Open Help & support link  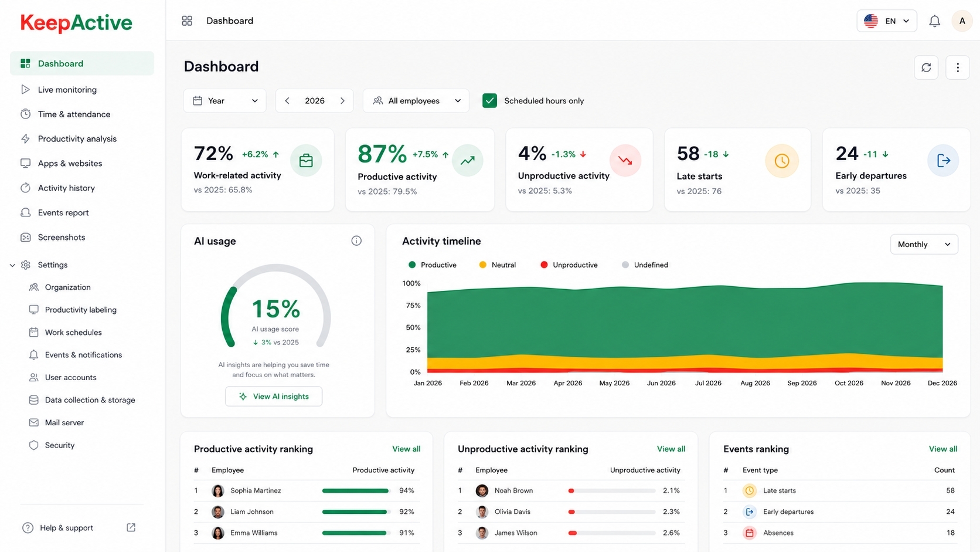pos(66,528)
